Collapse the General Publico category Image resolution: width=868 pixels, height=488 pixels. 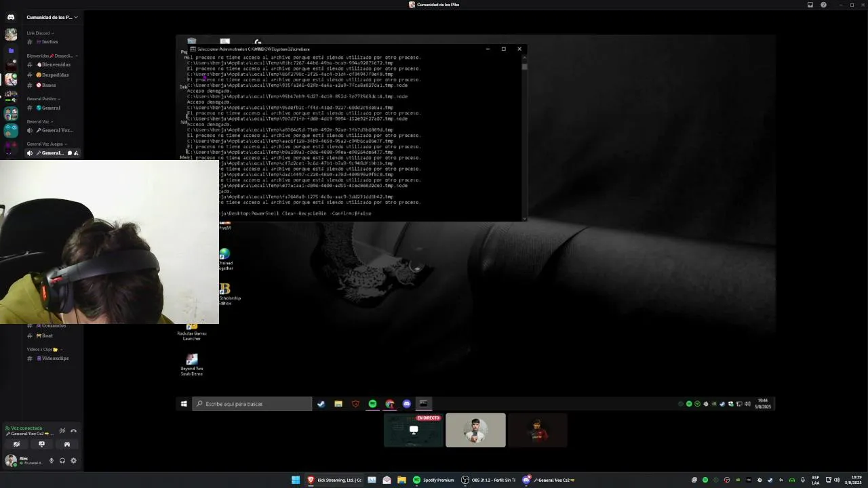click(x=43, y=99)
